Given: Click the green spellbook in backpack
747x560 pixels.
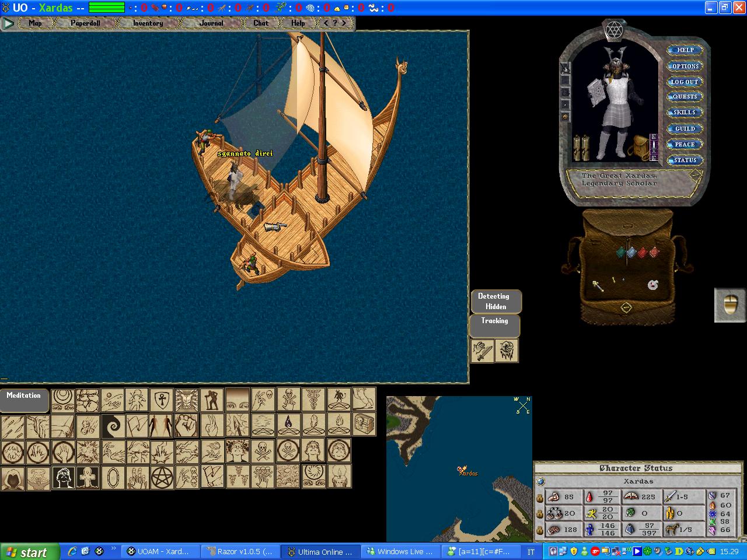Looking at the screenshot, I should (x=621, y=252).
